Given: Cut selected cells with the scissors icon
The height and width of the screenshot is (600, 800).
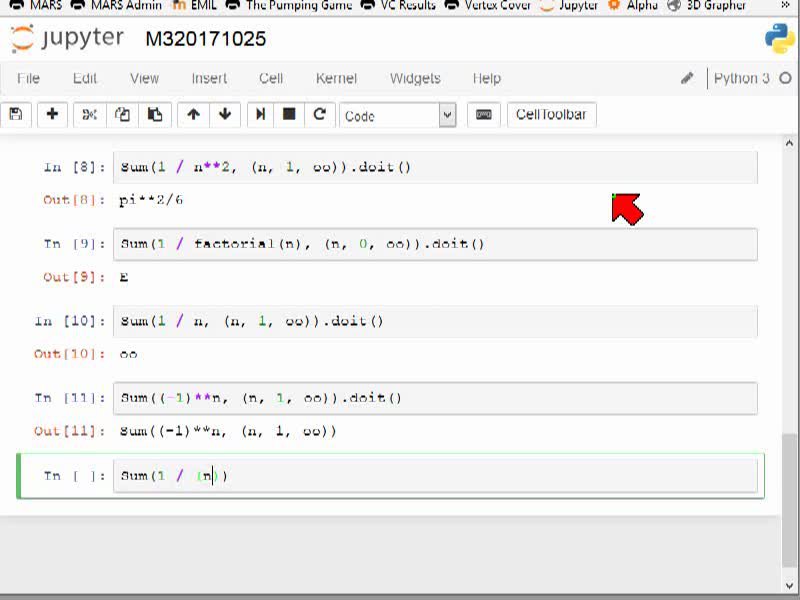Looking at the screenshot, I should tap(89, 114).
